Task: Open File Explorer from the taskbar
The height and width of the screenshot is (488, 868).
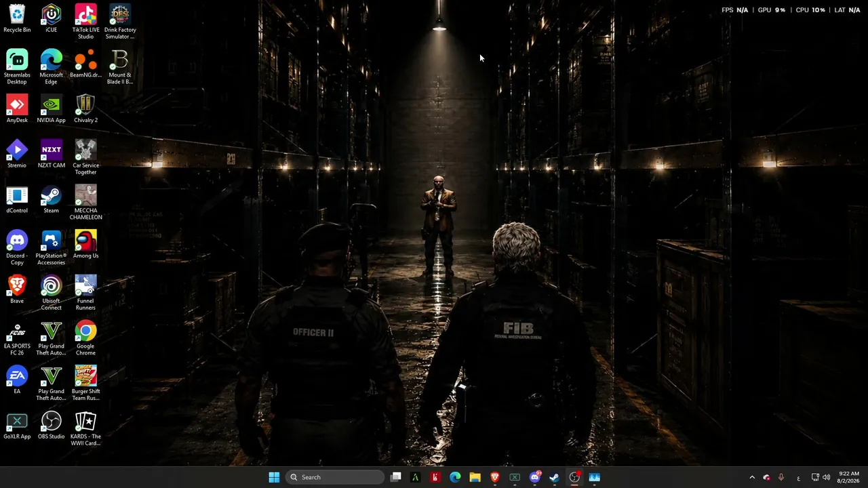Action: pyautogui.click(x=475, y=477)
